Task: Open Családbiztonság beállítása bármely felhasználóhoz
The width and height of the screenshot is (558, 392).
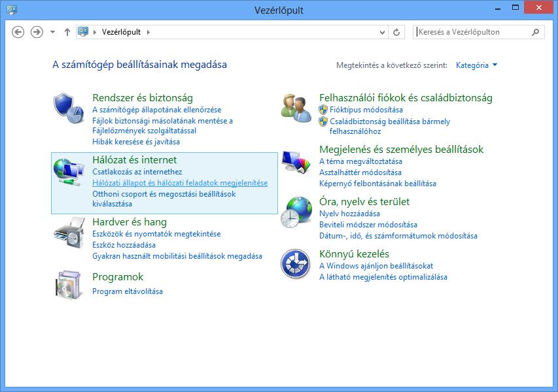Action: click(390, 127)
